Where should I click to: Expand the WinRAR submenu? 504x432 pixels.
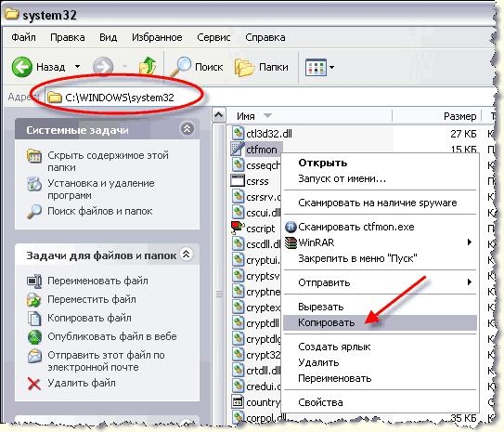(x=380, y=242)
